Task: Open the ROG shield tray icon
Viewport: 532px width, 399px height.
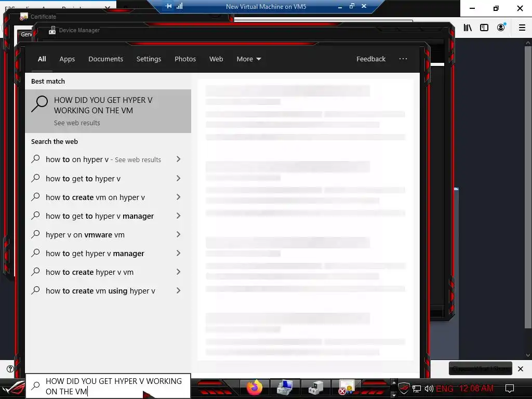Action: (404, 389)
